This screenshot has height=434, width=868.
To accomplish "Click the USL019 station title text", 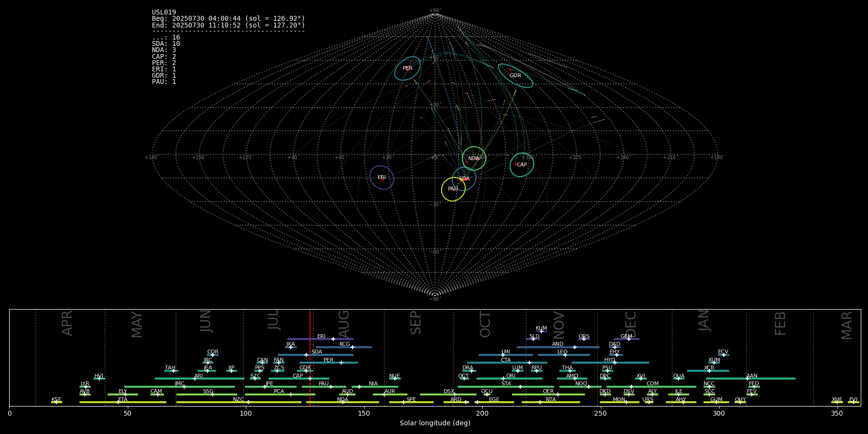I will [164, 13].
